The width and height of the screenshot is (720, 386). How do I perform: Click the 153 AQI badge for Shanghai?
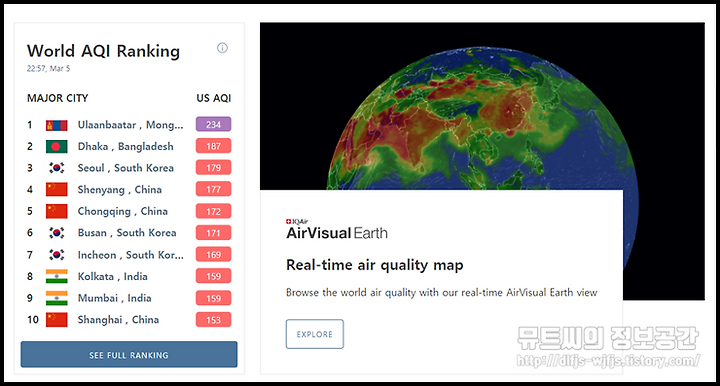point(214,319)
